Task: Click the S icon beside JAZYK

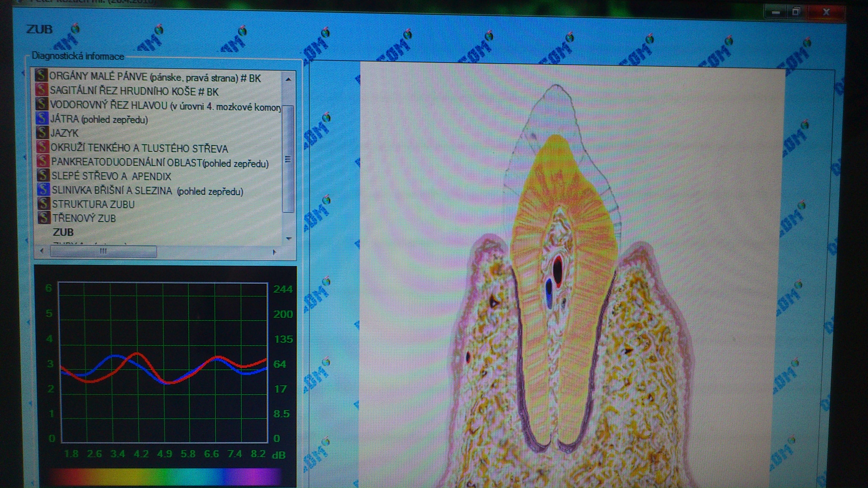Action: [42, 132]
